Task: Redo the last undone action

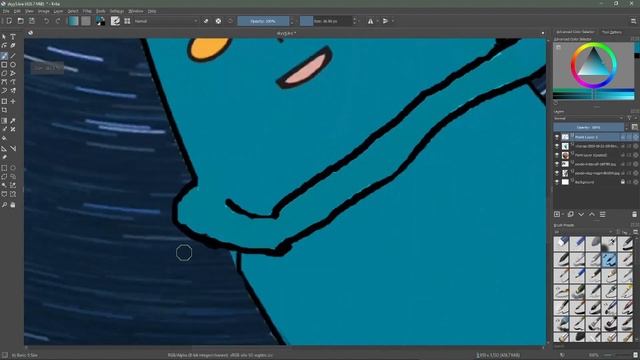Action: [58, 21]
